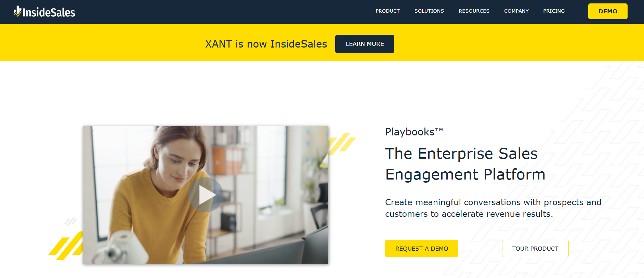Expand the RESOURCES navigation menu
This screenshot has width=644, height=278.
click(474, 11)
